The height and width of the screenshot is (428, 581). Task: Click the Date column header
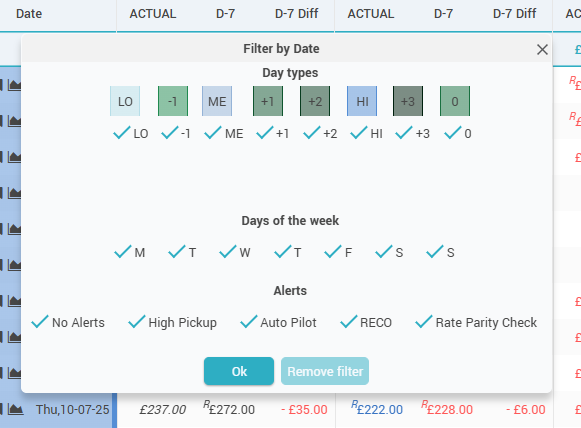[29, 14]
